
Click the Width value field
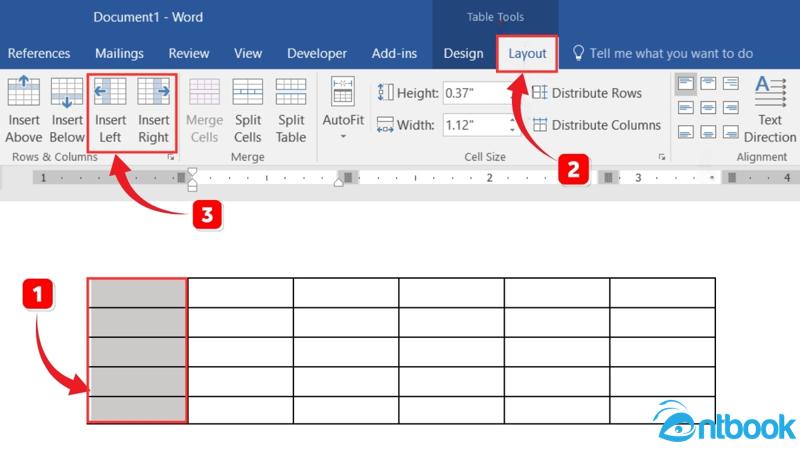tap(476, 125)
